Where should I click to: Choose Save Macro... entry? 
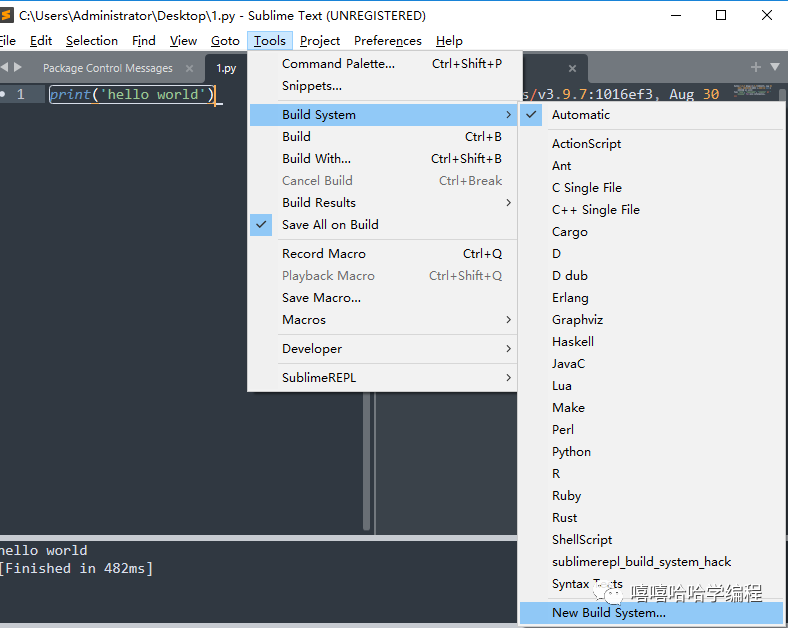click(x=382, y=297)
